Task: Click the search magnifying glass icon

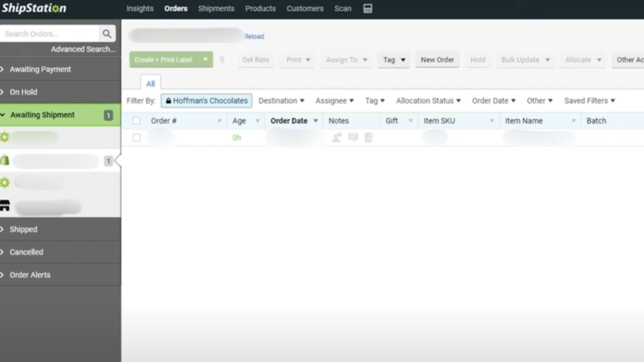Action: point(107,33)
